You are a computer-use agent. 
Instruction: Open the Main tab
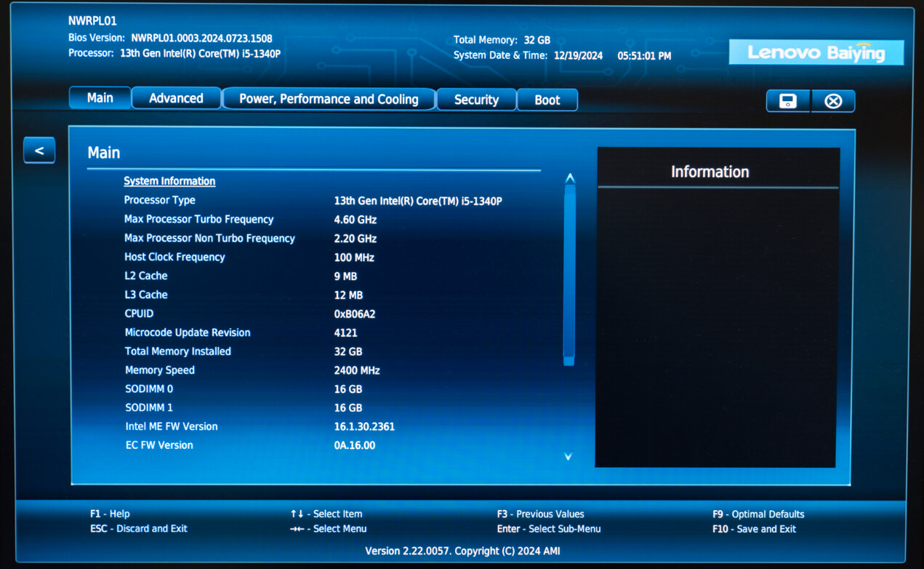click(100, 98)
